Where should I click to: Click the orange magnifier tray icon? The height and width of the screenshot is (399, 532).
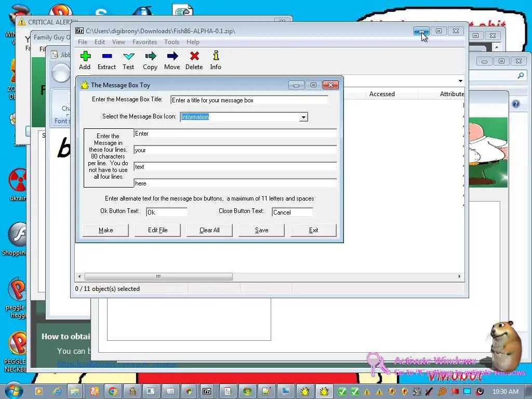(x=442, y=392)
